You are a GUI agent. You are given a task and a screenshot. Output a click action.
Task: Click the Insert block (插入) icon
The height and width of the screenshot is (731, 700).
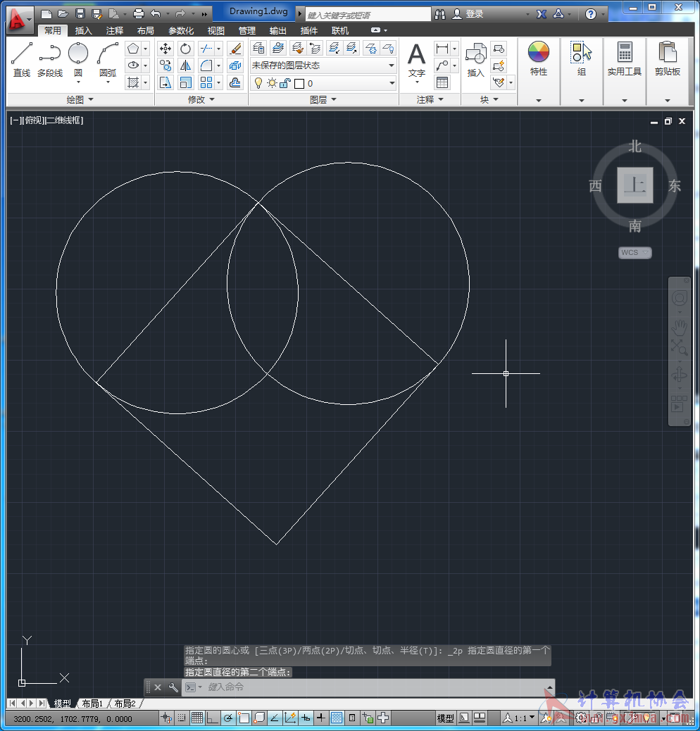tap(476, 60)
